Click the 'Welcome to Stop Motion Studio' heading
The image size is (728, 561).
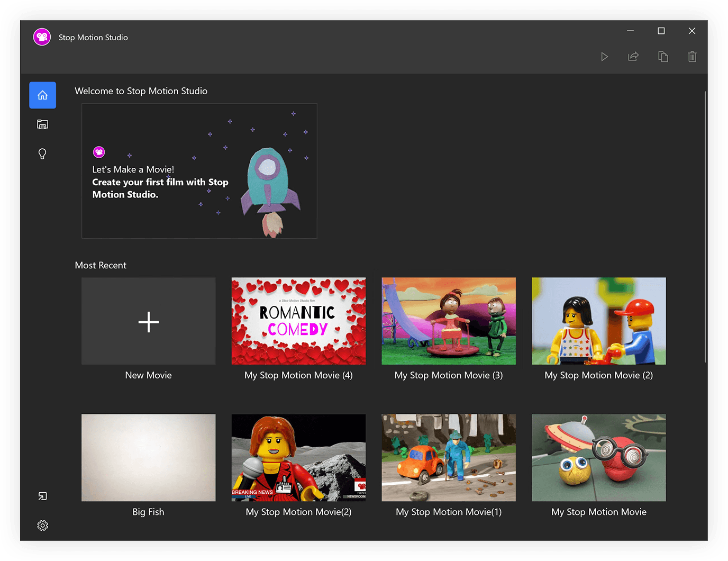(141, 91)
